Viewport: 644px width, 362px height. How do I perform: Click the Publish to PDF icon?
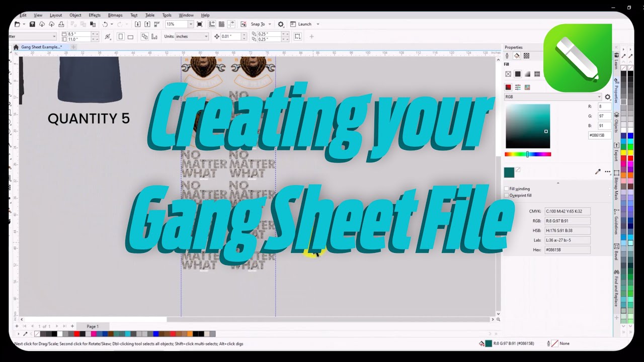point(157,24)
